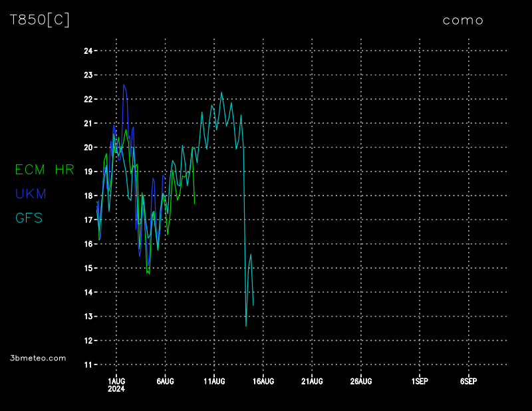Click the 1SEP date axis label
Screen dimensions: 532x411
(x=420, y=381)
